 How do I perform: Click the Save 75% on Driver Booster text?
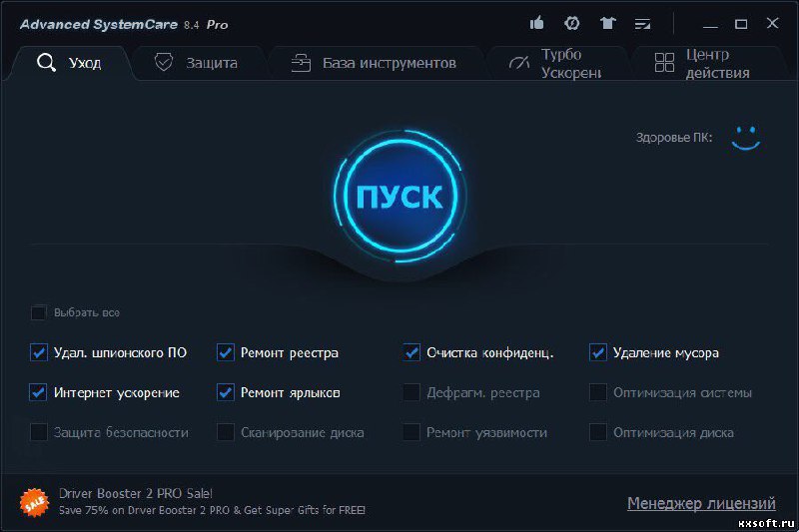(212, 510)
